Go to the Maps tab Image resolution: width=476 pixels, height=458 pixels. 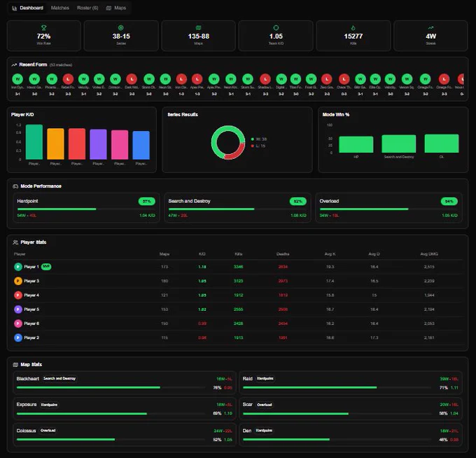pyautogui.click(x=116, y=8)
